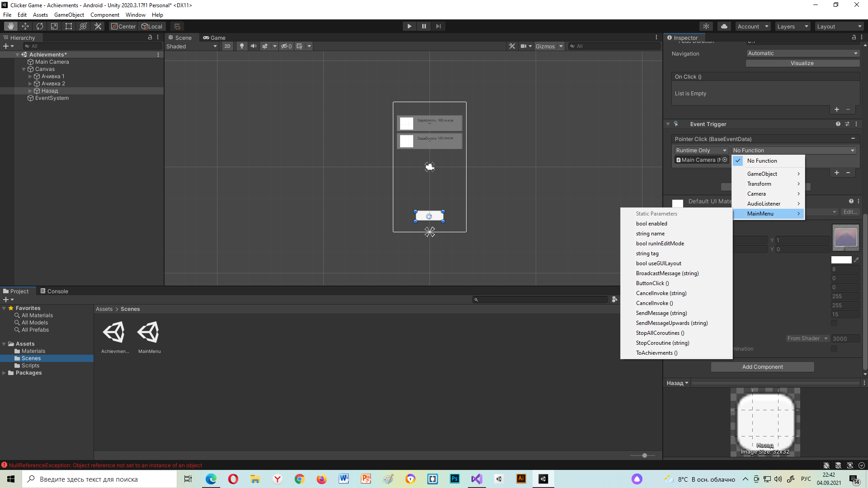
Task: Toggle scene audio speaker icon
Action: pyautogui.click(x=254, y=46)
